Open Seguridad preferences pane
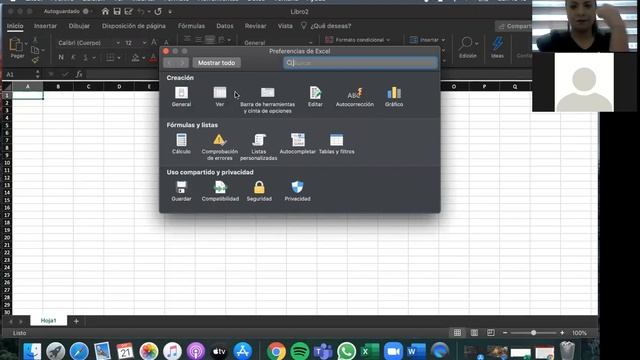Image resolution: width=640 pixels, height=360 pixels. click(259, 191)
